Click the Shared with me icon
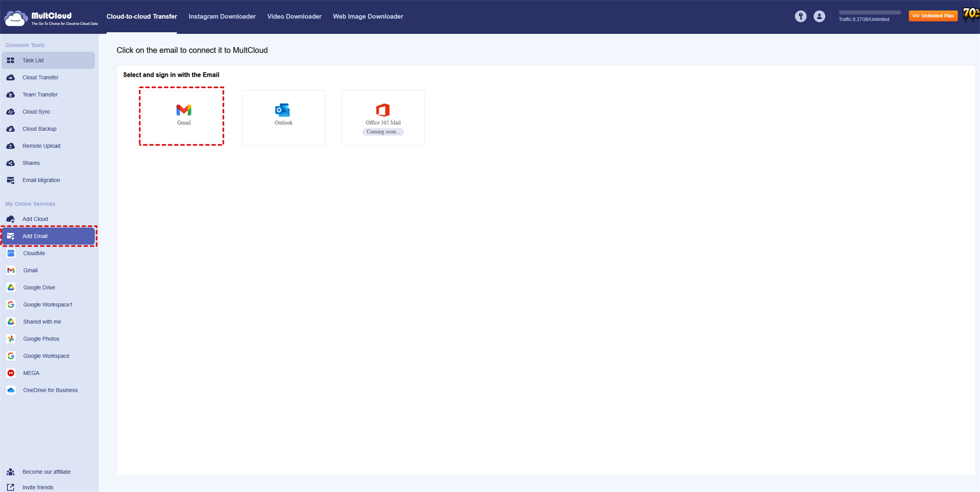This screenshot has height=492, width=980. pyautogui.click(x=11, y=322)
